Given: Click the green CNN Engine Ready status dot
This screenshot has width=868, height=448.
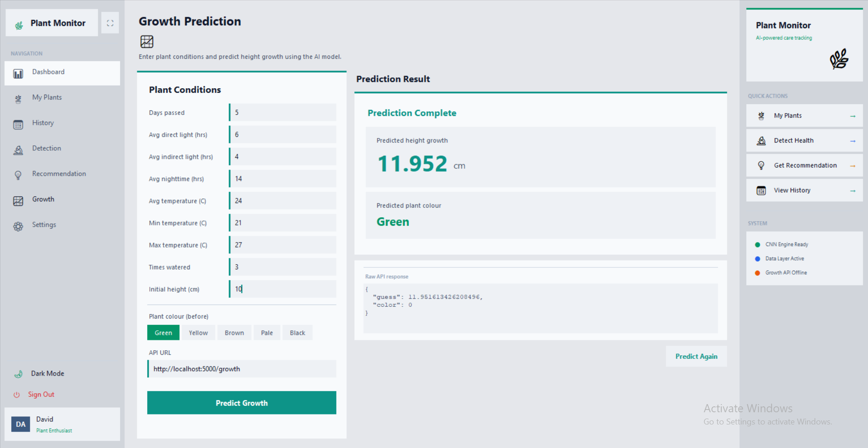Looking at the screenshot, I should 758,245.
